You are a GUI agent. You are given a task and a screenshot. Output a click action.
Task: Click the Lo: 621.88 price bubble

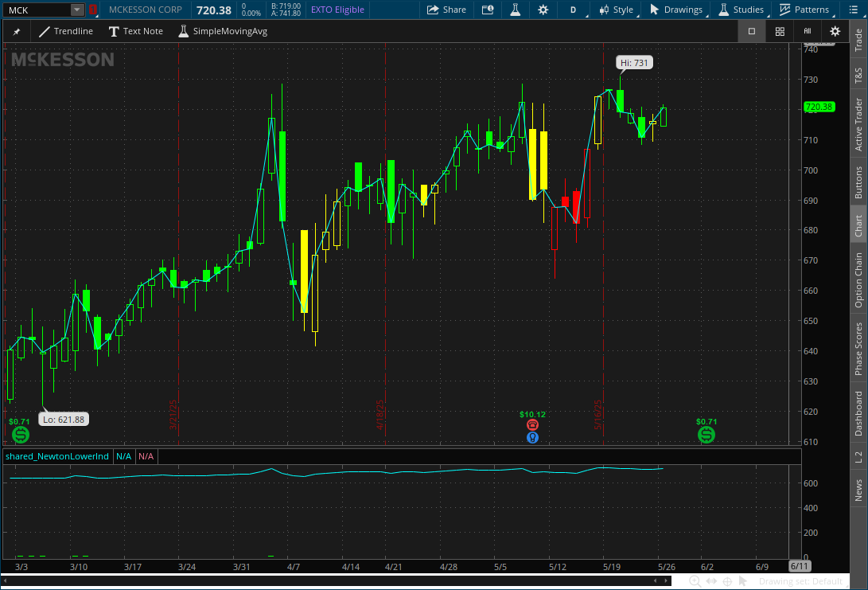[x=64, y=420]
